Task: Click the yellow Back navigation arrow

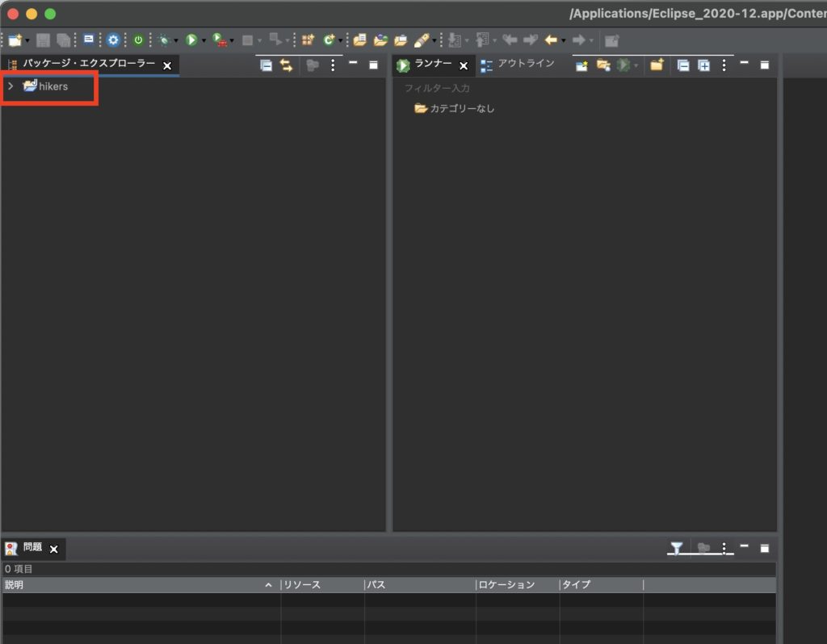Action: 551,40
